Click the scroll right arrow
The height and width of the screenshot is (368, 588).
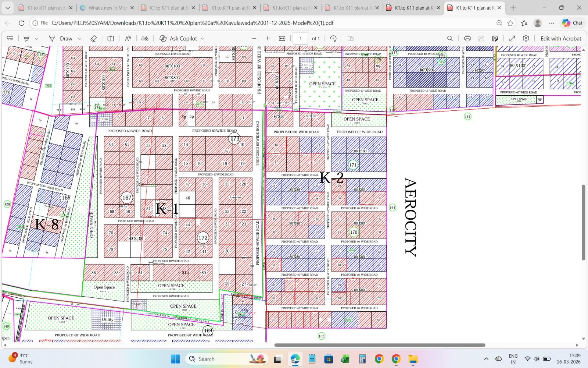[x=577, y=345]
